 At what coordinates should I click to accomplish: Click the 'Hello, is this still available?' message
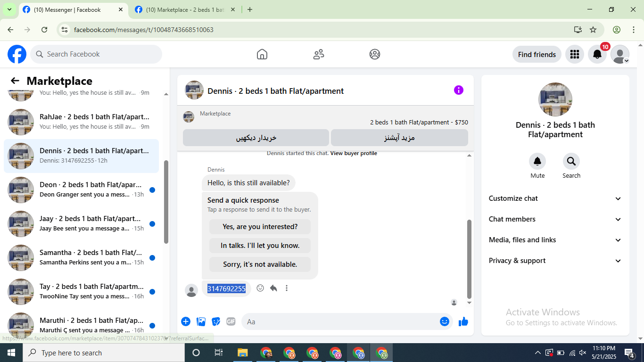248,183
